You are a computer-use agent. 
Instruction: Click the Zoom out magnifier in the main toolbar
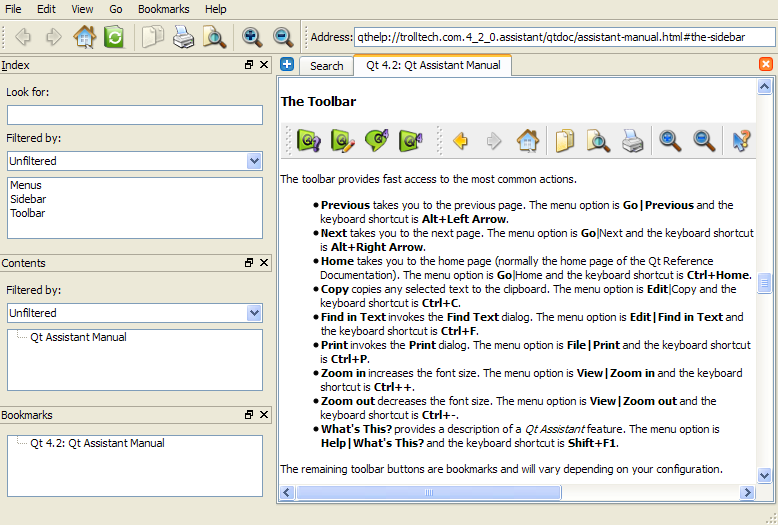pos(283,37)
